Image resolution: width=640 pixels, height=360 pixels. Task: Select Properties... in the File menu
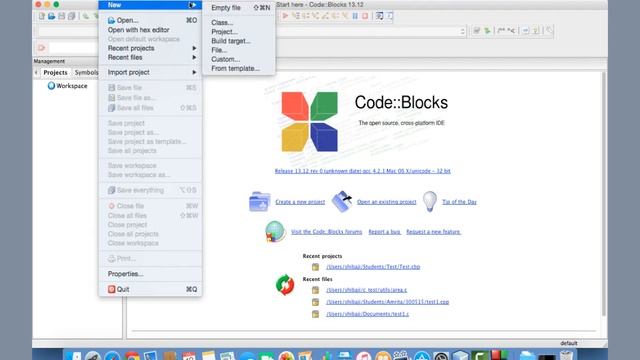tap(150, 274)
